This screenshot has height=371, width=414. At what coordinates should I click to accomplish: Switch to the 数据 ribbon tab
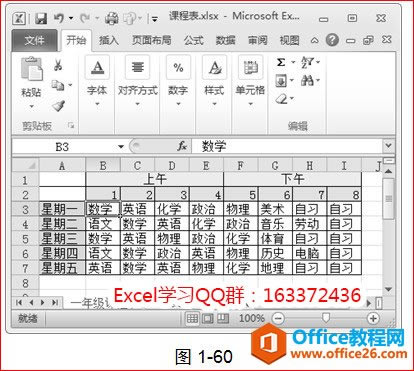point(225,40)
